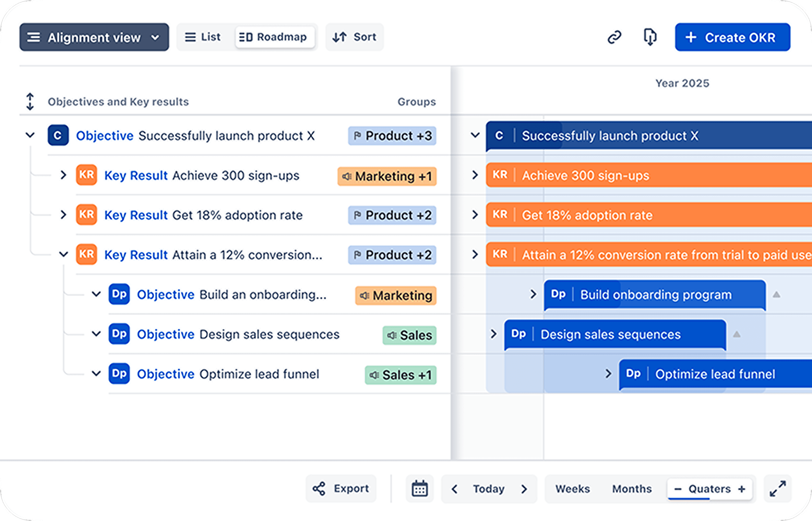Collapse Build an onboarding objective in the list
The image size is (812, 521).
96,294
